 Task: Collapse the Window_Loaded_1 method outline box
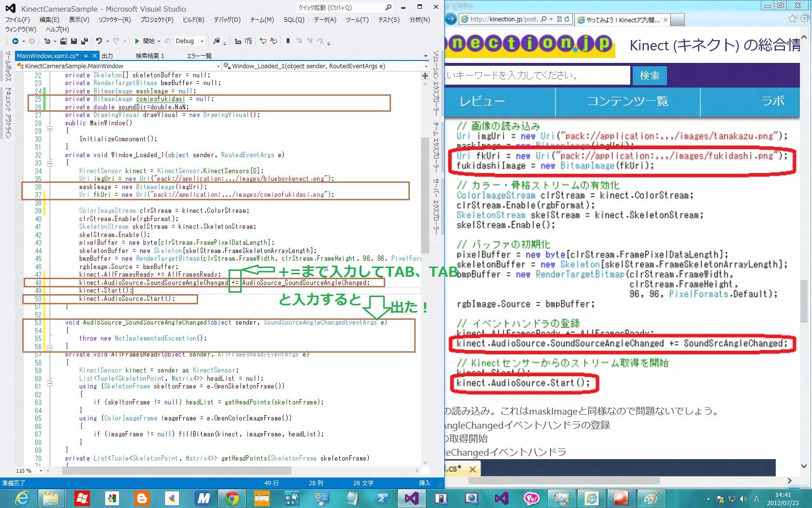coord(49,163)
